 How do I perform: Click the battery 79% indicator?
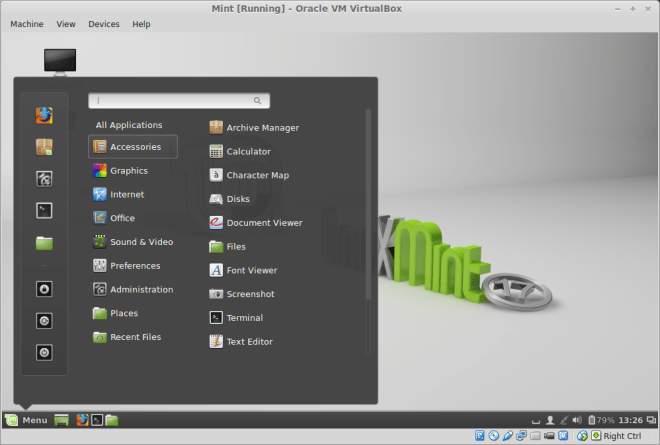(x=601, y=420)
